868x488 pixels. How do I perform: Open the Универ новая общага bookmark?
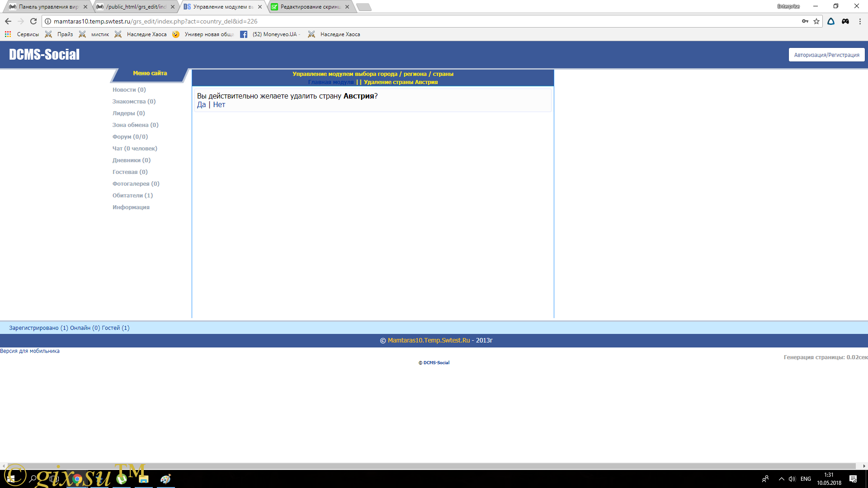(203, 34)
